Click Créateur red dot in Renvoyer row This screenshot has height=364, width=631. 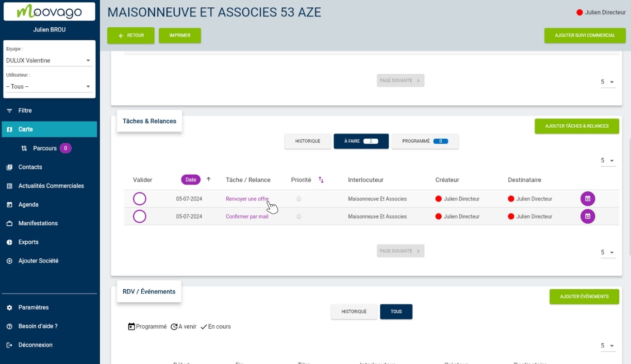point(438,199)
